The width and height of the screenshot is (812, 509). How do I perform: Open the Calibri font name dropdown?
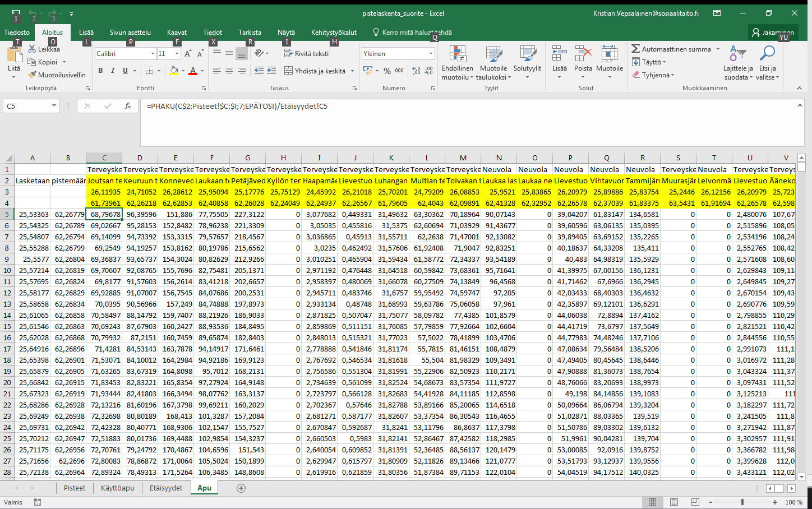[153, 54]
